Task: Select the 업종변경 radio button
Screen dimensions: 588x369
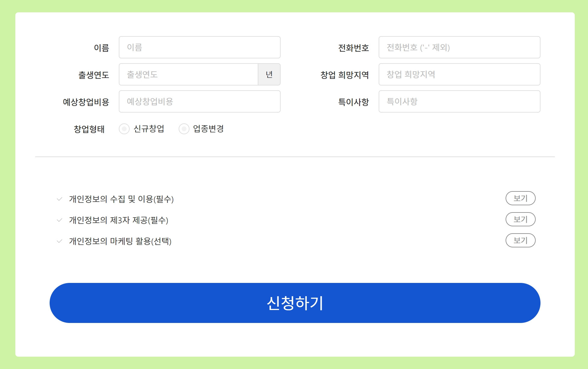Action: coord(184,129)
